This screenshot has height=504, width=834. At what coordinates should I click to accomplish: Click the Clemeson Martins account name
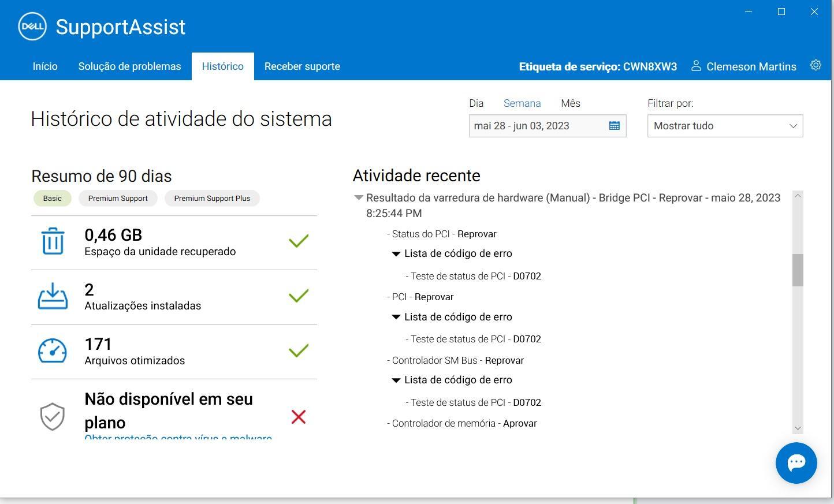(751, 66)
